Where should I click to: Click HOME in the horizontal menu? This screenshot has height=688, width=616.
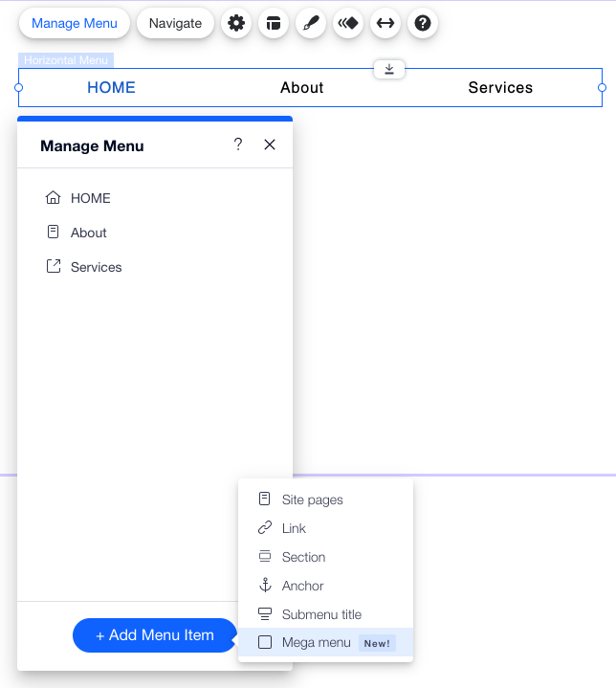coord(111,87)
